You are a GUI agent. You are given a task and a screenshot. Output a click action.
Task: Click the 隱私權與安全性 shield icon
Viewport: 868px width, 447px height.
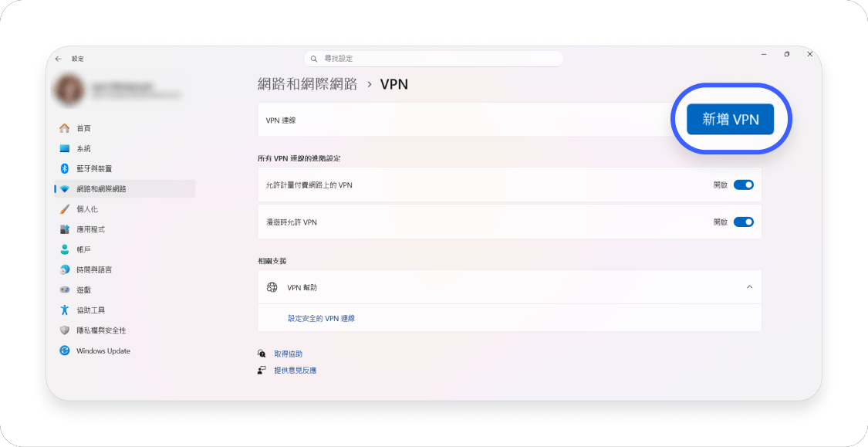point(65,330)
